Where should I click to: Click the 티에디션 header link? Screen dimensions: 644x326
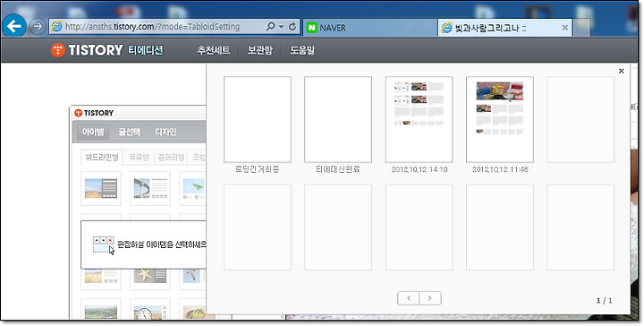(146, 50)
